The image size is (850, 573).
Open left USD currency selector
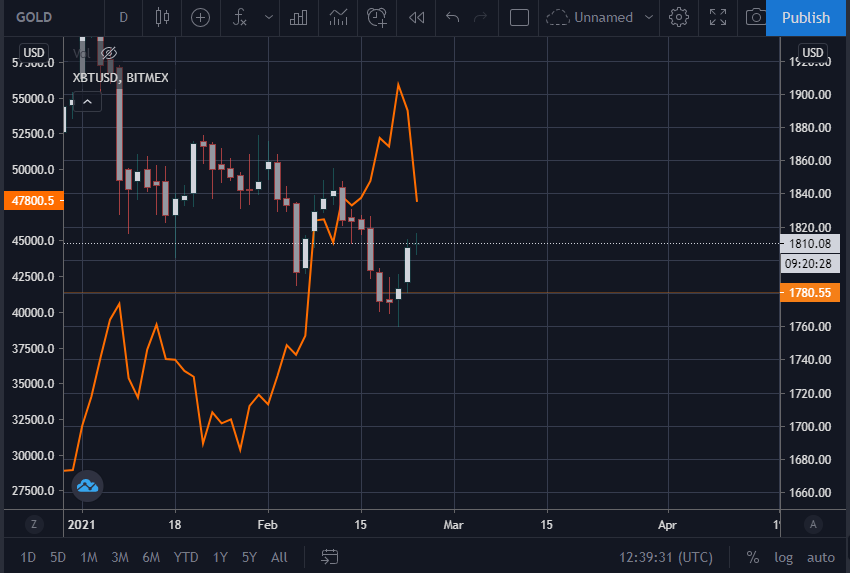34,53
